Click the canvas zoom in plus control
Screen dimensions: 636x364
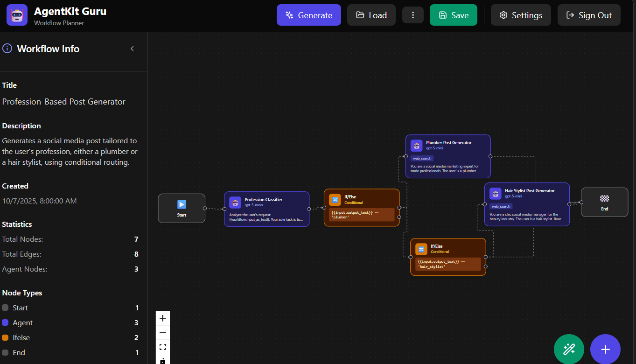(163, 318)
